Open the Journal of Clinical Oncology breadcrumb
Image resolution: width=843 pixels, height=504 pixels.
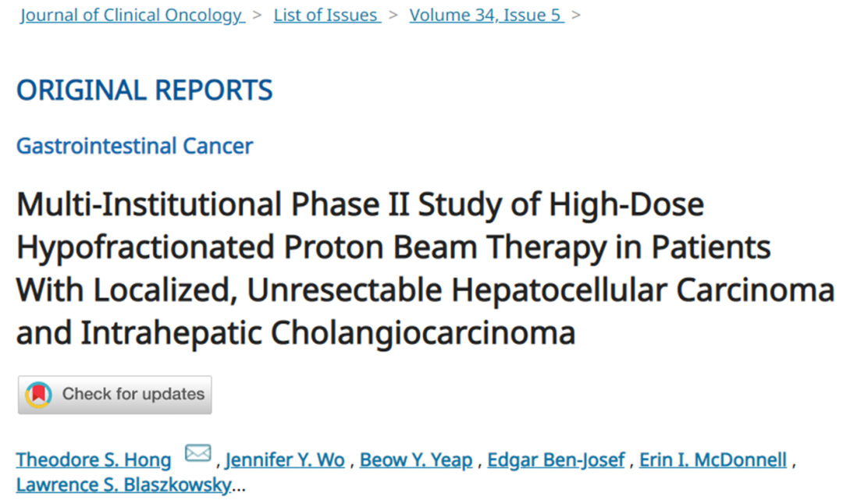click(131, 16)
